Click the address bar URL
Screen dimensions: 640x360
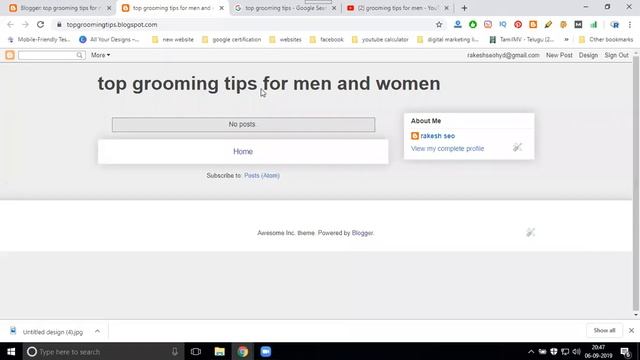(112, 24)
